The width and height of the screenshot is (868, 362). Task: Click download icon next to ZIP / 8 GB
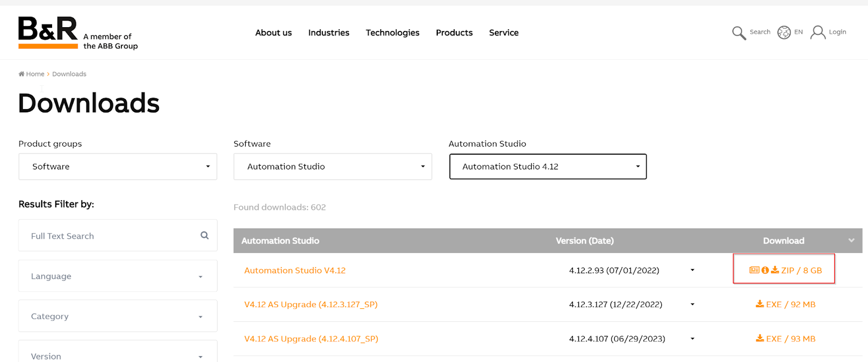[x=775, y=270]
